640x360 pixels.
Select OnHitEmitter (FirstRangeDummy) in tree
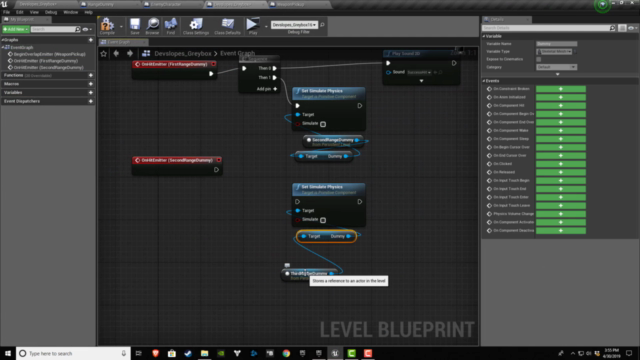(x=46, y=61)
